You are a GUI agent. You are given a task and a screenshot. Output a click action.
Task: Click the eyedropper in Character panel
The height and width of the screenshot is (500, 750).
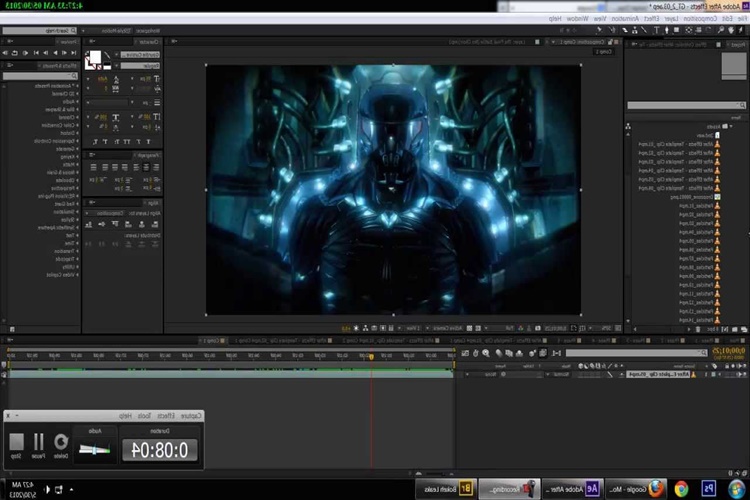(x=107, y=55)
